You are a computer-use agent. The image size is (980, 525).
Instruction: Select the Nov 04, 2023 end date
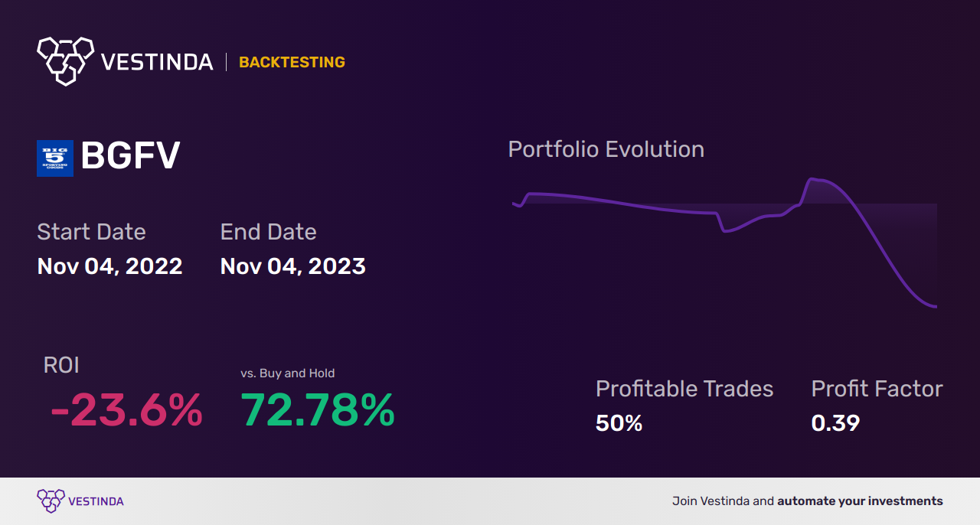292,266
